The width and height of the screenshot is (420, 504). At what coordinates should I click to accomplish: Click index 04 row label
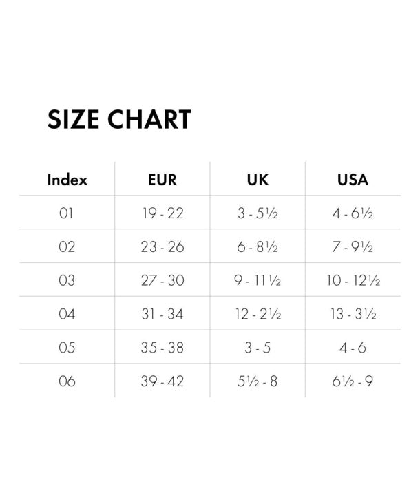point(67,314)
